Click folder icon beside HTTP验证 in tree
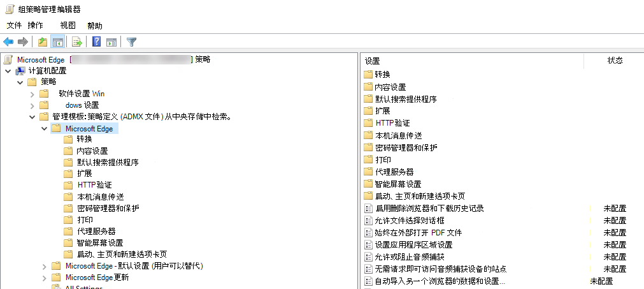 tap(68, 185)
